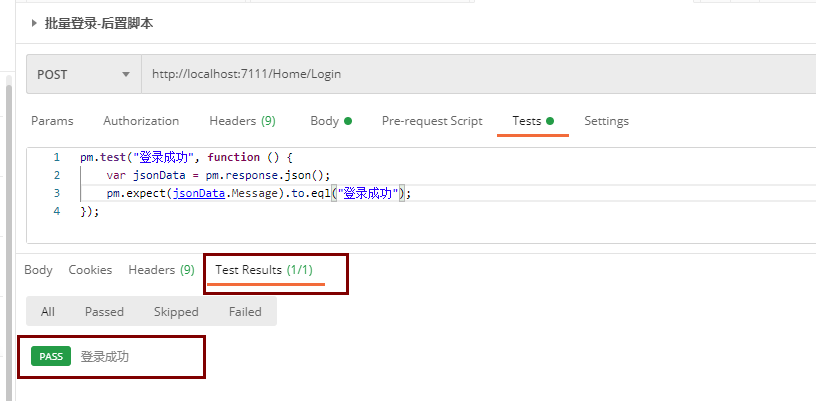Open response Headers (9) tab
The width and height of the screenshot is (816, 401).
coord(161,270)
